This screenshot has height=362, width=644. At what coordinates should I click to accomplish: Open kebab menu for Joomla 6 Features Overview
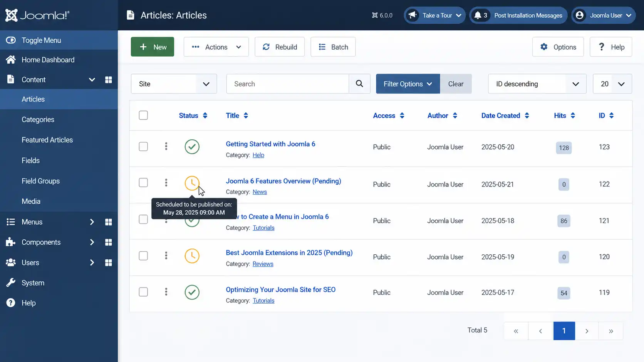pos(166,183)
